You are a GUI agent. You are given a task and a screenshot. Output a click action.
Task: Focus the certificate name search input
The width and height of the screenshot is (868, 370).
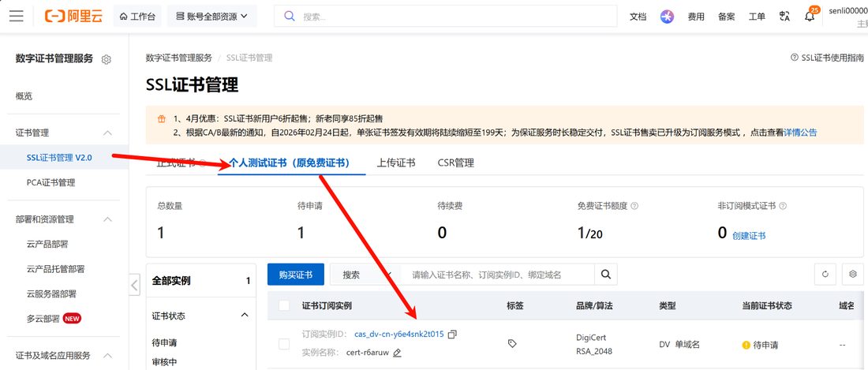point(498,275)
